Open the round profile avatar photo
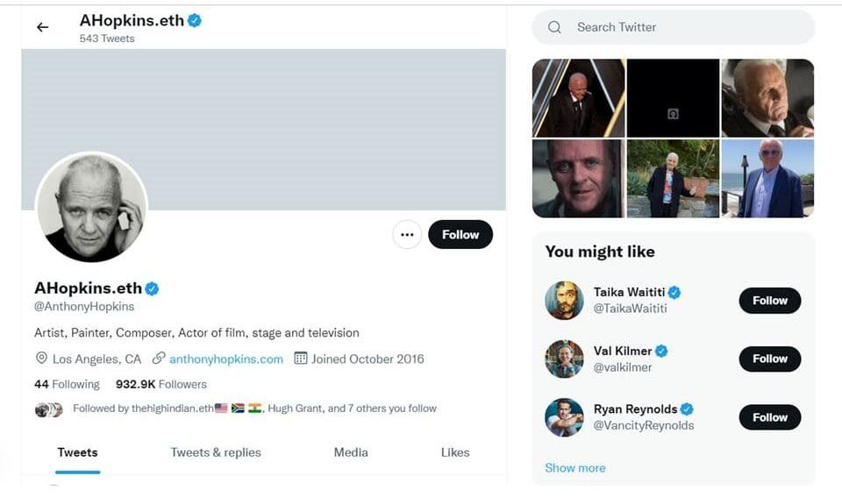The width and height of the screenshot is (842, 504). coord(91,208)
